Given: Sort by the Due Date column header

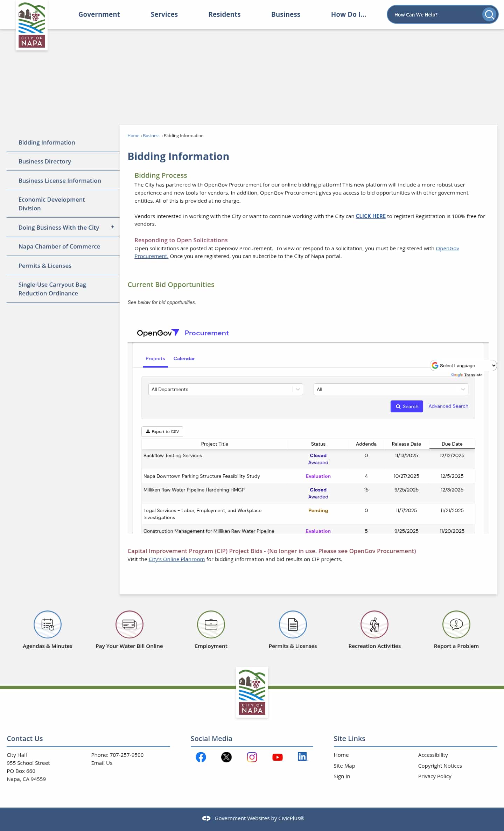Looking at the screenshot, I should coord(452,444).
